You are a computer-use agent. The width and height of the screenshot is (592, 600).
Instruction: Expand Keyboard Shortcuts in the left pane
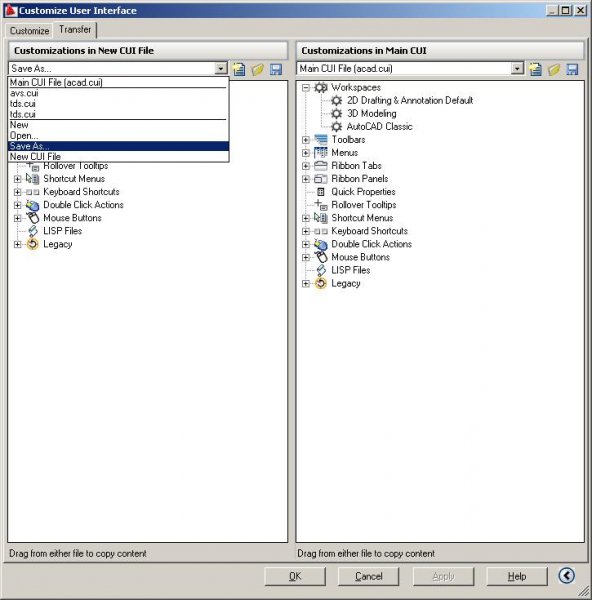point(17,192)
